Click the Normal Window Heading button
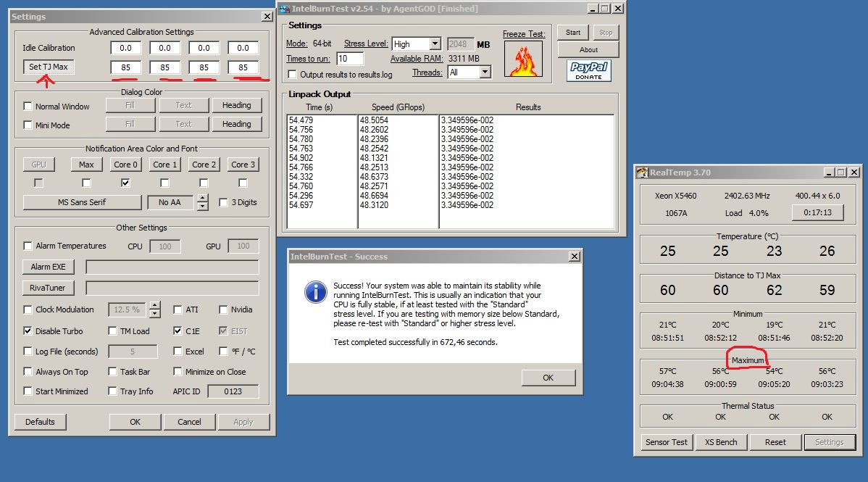 (x=236, y=105)
